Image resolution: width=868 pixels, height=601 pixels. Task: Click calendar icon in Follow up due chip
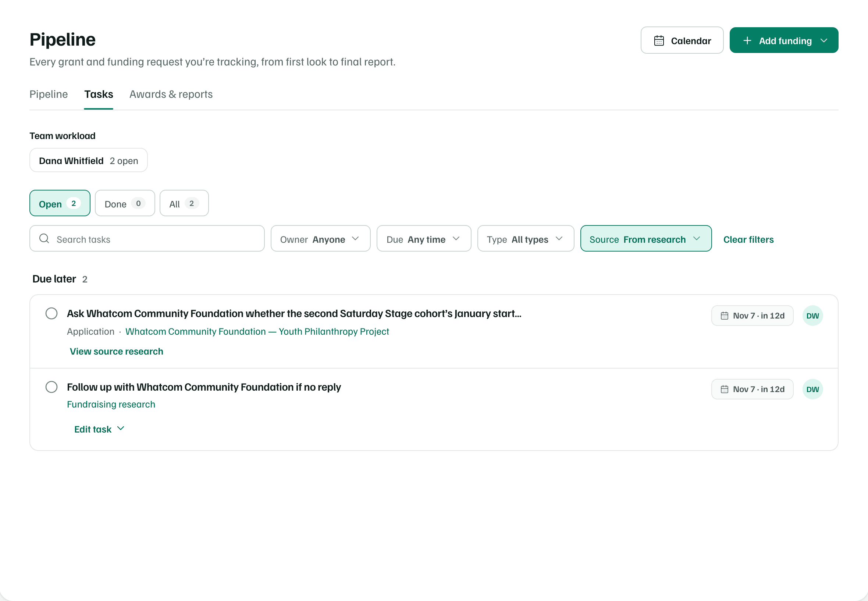pos(724,389)
